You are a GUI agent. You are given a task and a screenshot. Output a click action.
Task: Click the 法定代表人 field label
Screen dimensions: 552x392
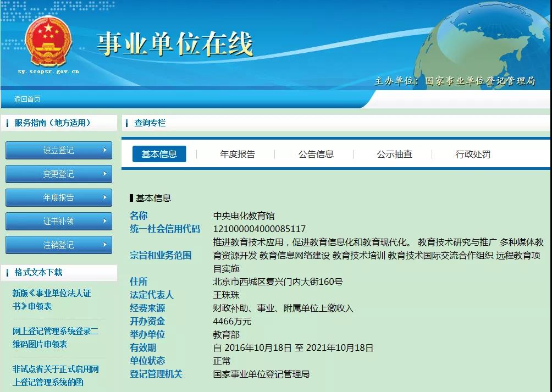pyautogui.click(x=152, y=295)
